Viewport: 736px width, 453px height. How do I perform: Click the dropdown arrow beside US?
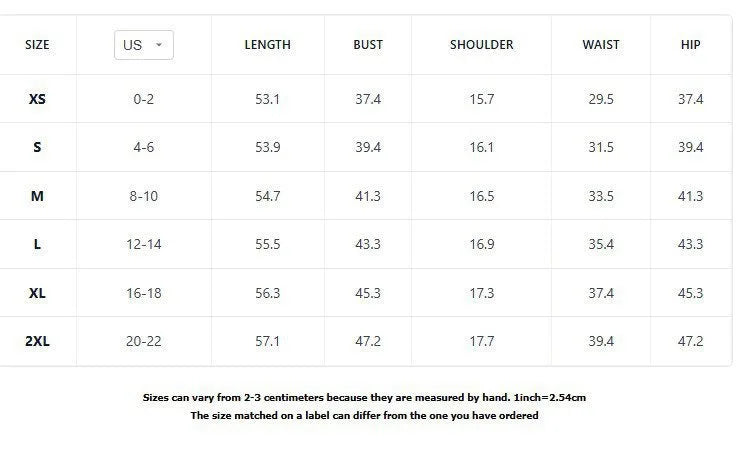point(159,45)
